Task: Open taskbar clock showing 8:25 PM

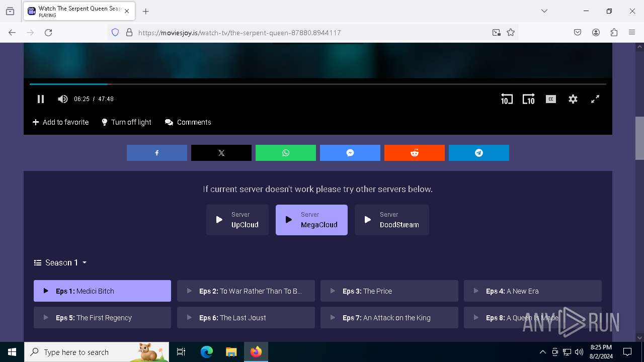Action: [x=601, y=352]
